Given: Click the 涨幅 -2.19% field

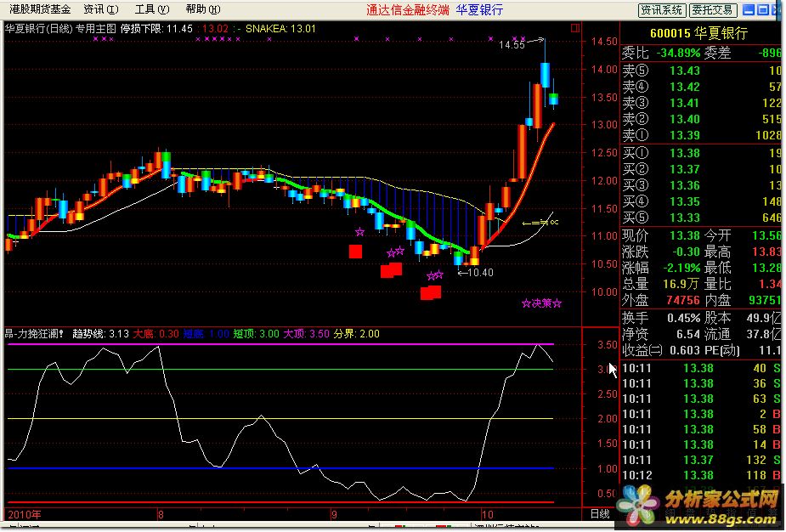Looking at the screenshot, I should coord(661,267).
